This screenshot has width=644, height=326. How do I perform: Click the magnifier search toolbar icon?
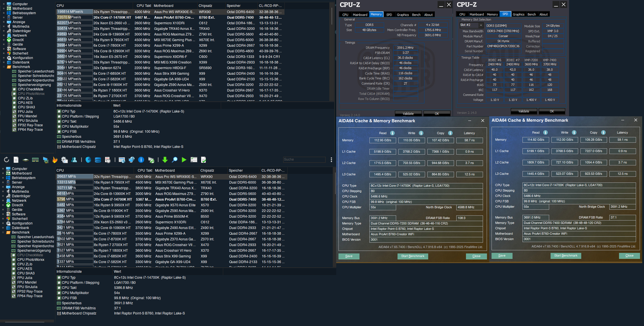point(175,160)
